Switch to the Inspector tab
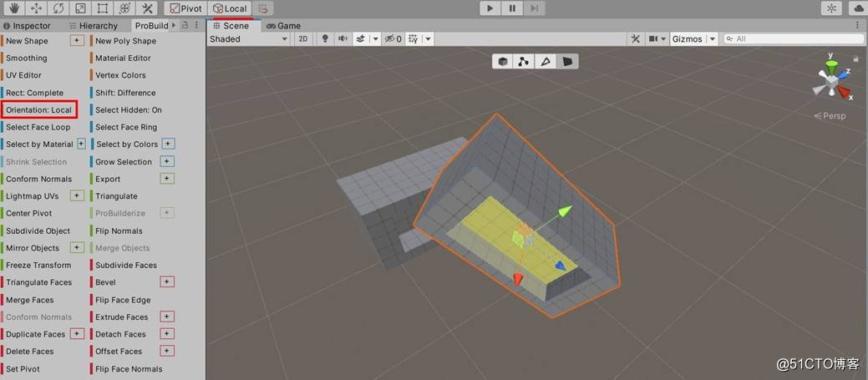The width and height of the screenshot is (868, 380). 27,25
